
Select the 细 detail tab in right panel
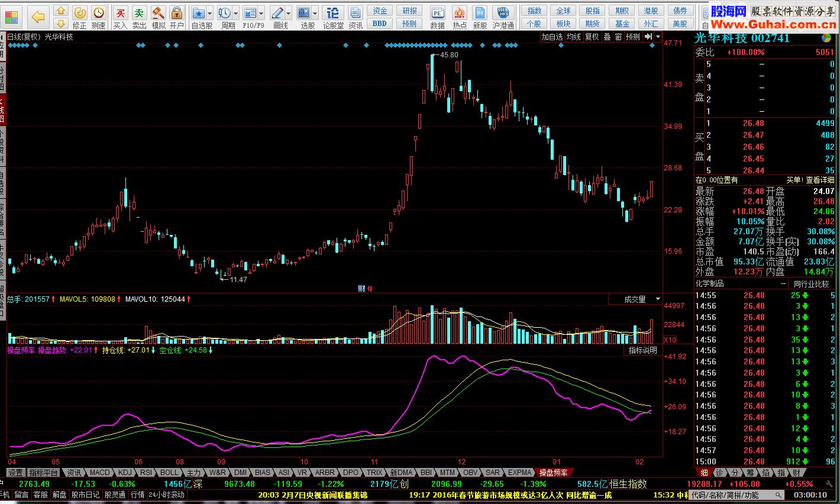[704, 473]
